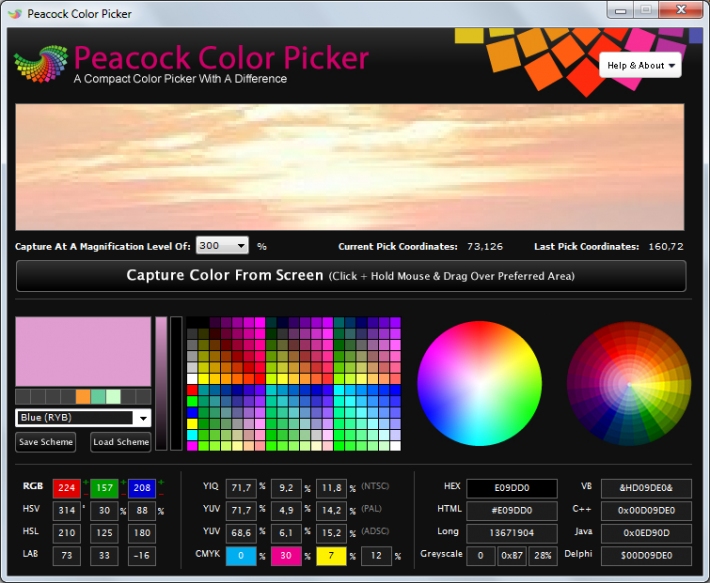Click the YIQ NTSC field showing 11,8

331,488
